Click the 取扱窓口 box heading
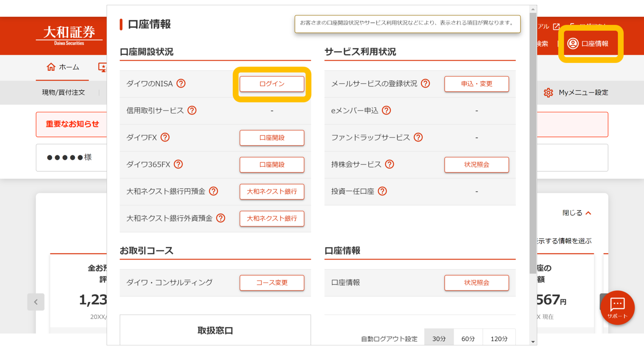 coord(215,330)
